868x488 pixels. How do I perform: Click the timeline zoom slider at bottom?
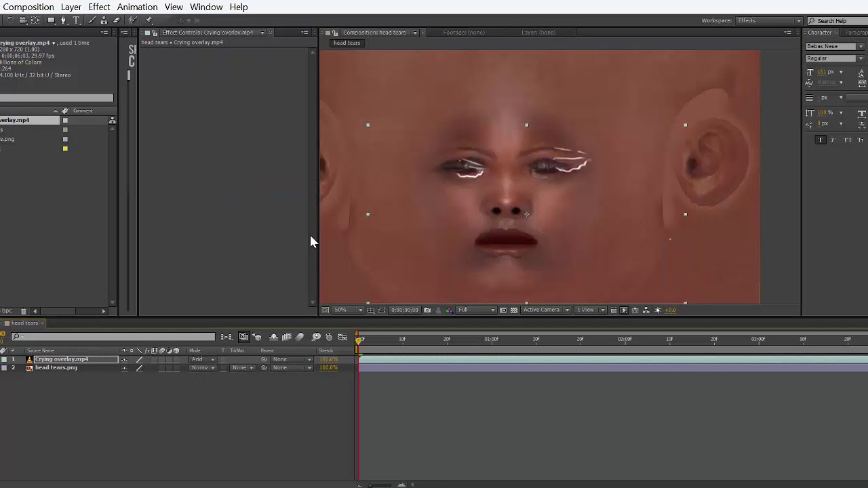pyautogui.click(x=379, y=485)
